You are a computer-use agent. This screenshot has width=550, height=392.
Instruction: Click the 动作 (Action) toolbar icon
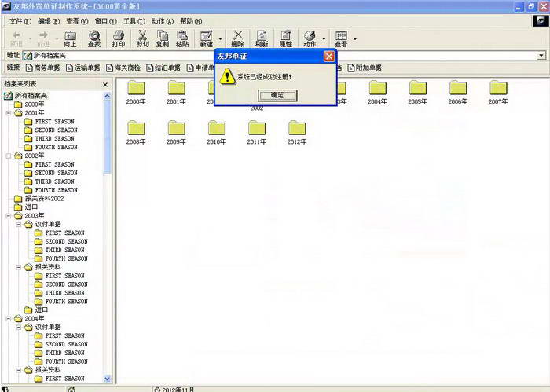pyautogui.click(x=310, y=38)
